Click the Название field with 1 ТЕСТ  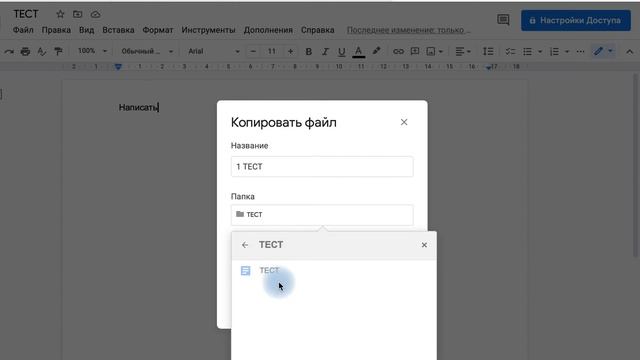tap(322, 167)
